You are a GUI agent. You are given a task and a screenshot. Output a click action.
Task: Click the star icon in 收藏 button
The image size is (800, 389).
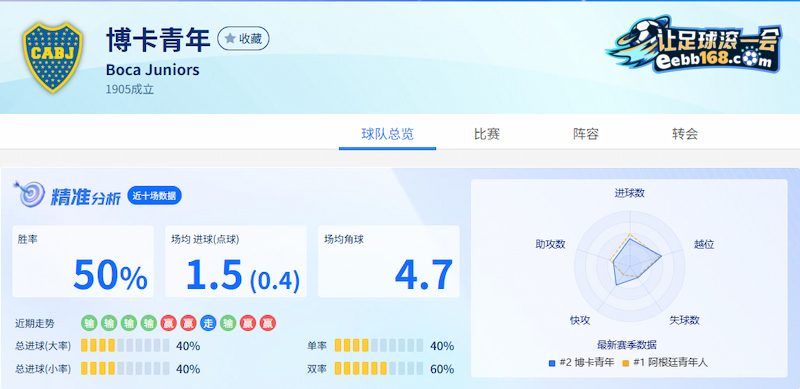click(x=230, y=38)
